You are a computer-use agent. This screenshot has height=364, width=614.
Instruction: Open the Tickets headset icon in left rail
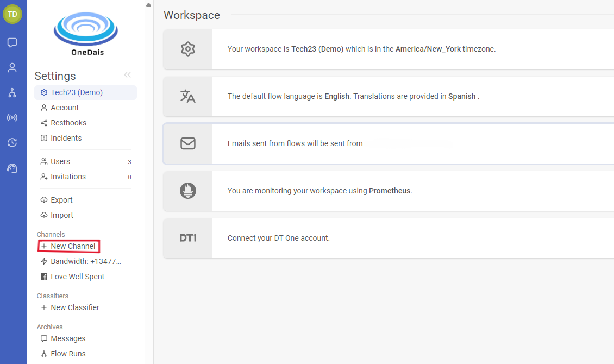click(x=12, y=168)
